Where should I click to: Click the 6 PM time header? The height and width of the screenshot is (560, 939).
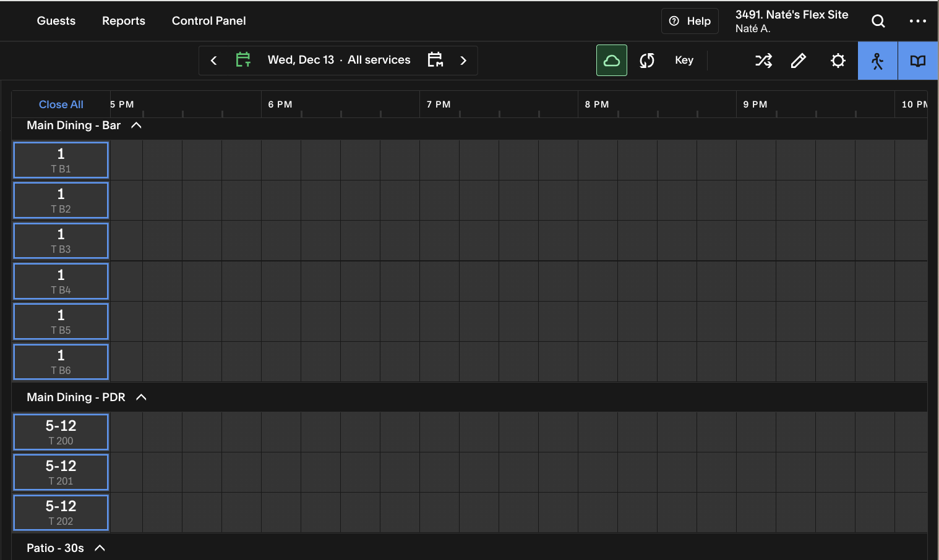pyautogui.click(x=280, y=104)
